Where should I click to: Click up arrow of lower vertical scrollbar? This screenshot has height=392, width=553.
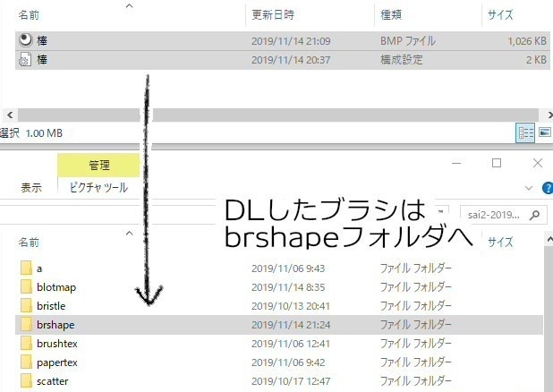click(x=549, y=240)
